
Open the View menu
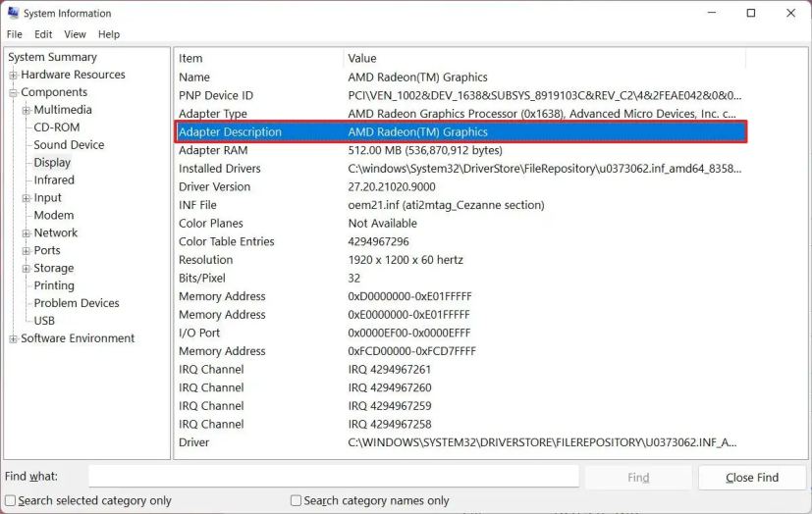[75, 34]
